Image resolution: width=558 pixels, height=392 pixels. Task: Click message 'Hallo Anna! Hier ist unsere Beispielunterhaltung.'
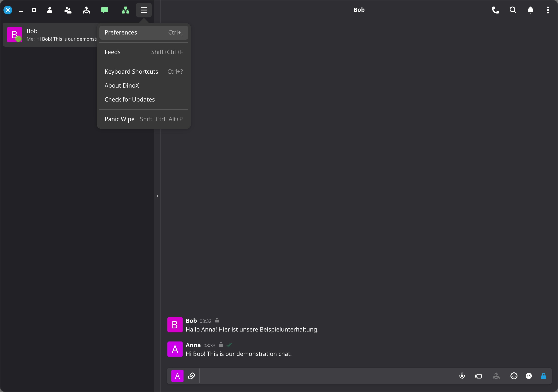[252, 329]
